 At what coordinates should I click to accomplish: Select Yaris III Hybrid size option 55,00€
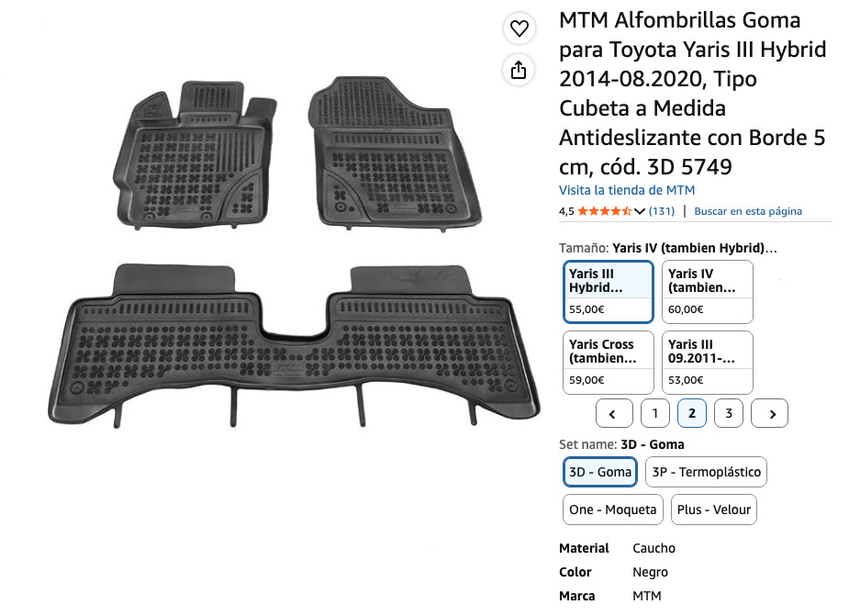[608, 292]
